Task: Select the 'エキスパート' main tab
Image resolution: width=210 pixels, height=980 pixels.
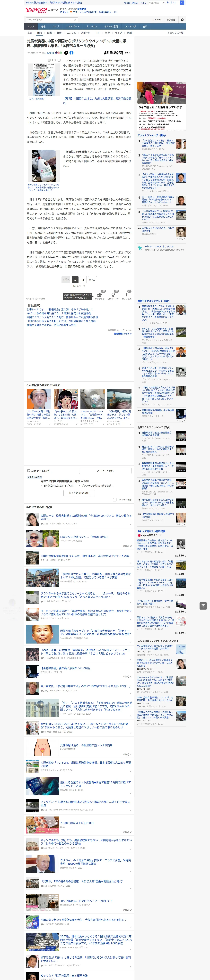Action: pos(72,27)
